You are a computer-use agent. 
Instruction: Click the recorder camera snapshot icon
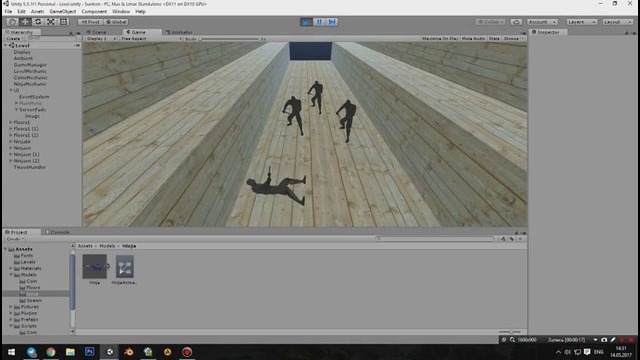click(604, 340)
